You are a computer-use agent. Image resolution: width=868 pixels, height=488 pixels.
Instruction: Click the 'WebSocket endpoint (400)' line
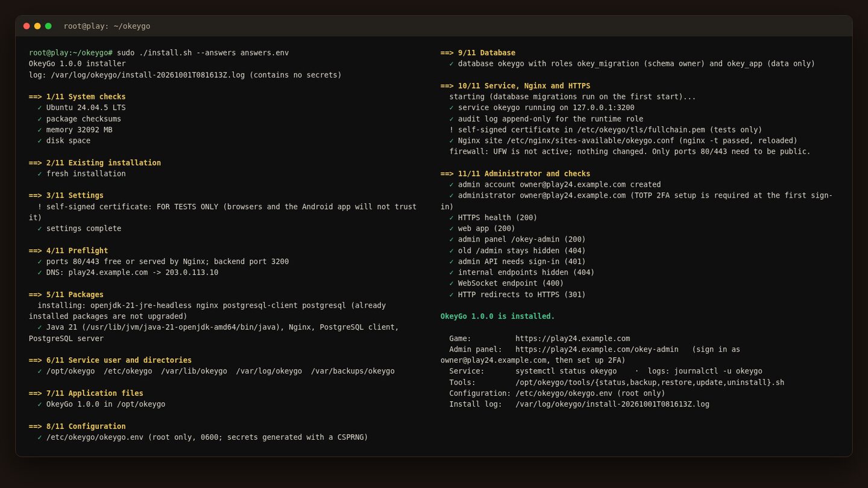[x=506, y=283]
